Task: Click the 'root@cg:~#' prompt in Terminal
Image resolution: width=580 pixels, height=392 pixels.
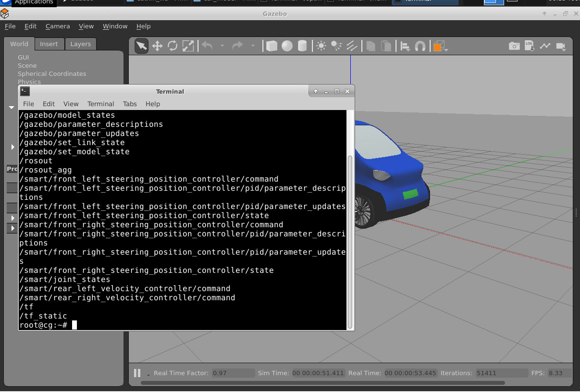Action: click(x=43, y=325)
